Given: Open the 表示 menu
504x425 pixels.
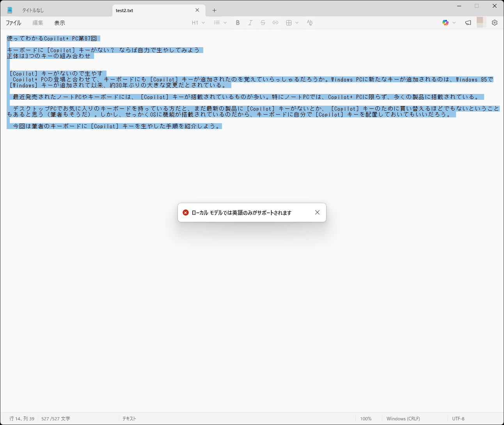Looking at the screenshot, I should click(x=60, y=23).
